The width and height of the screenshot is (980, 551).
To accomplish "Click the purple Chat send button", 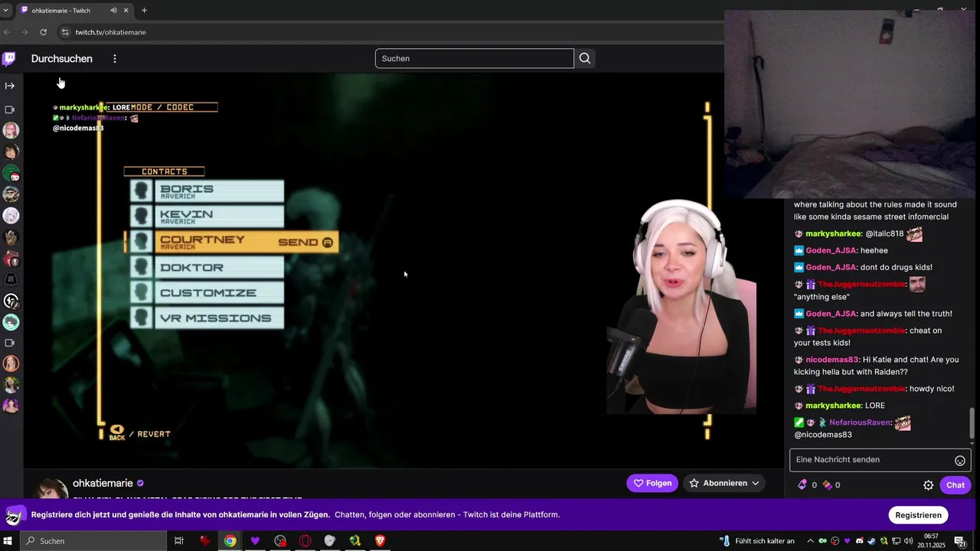I will 955,485.
